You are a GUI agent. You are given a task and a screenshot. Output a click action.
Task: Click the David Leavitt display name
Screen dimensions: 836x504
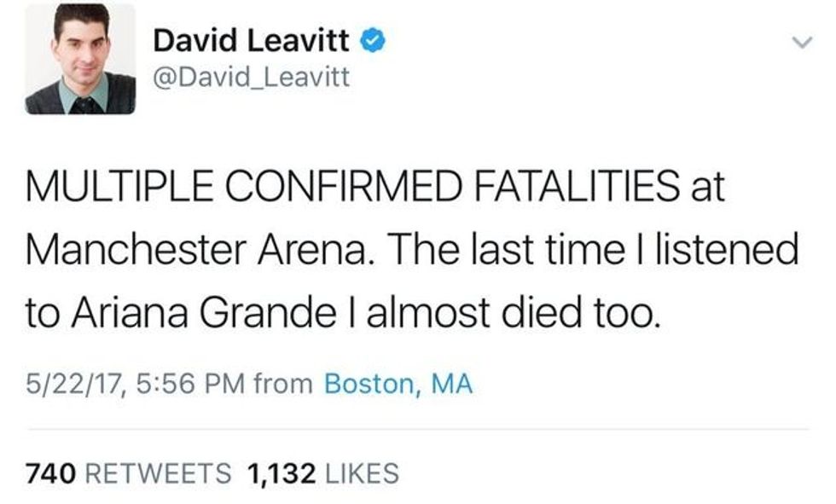[252, 40]
